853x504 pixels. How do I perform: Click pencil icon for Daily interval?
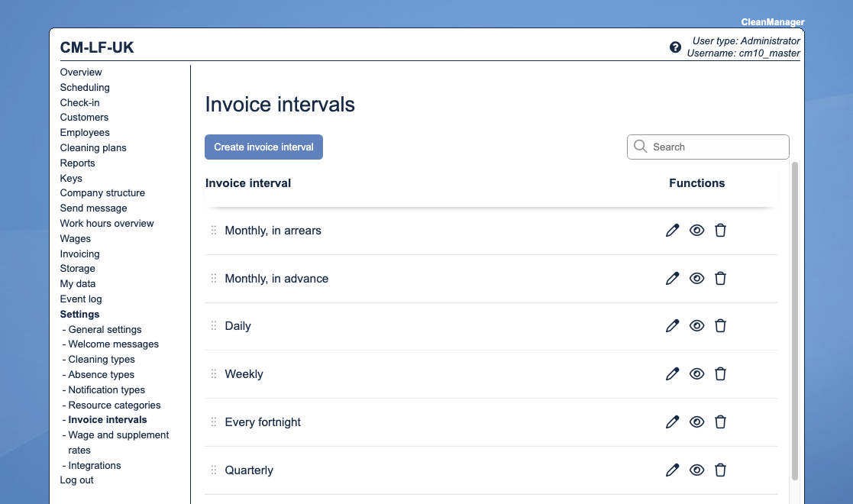672,326
